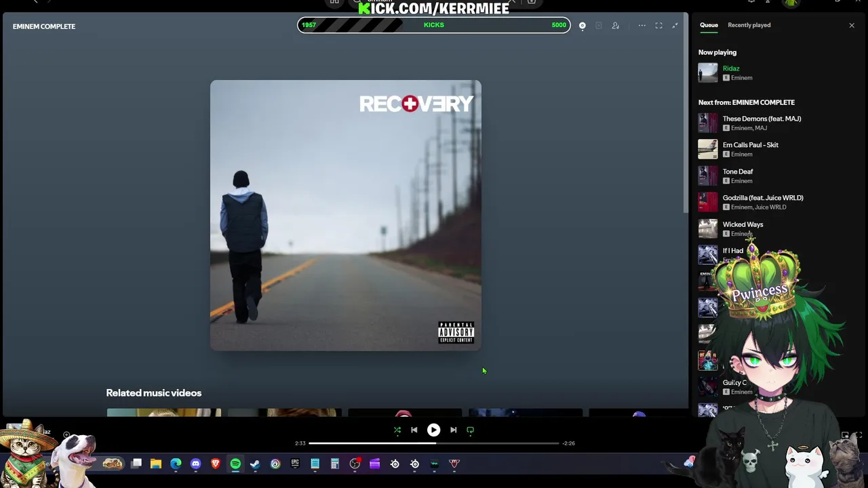Click the These Demons album art thumbnail
The width and height of the screenshot is (868, 488).
707,123
